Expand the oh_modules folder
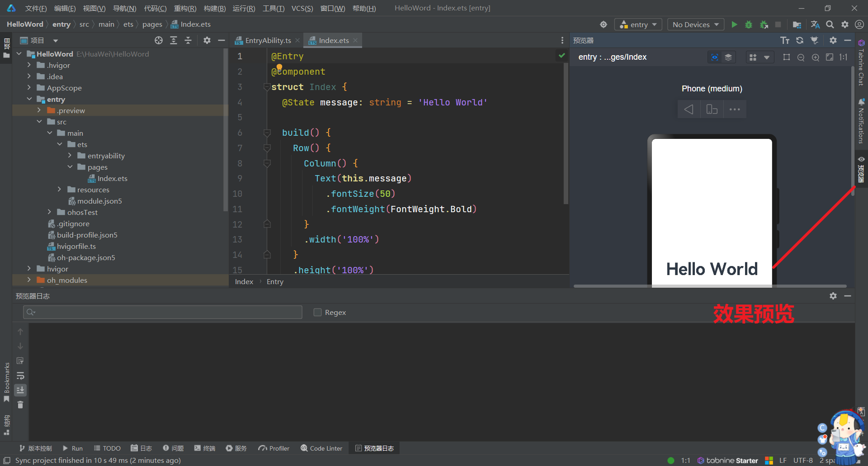Viewport: 868px width, 466px height. pyautogui.click(x=29, y=280)
